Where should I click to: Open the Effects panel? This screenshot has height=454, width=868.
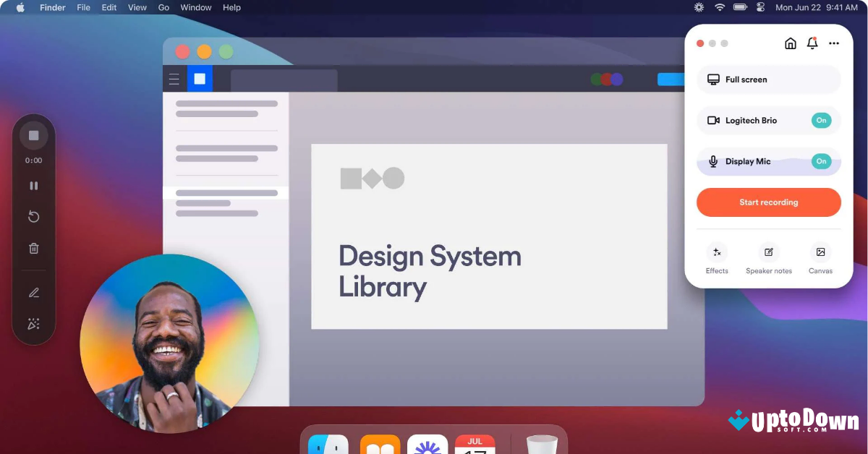point(716,258)
